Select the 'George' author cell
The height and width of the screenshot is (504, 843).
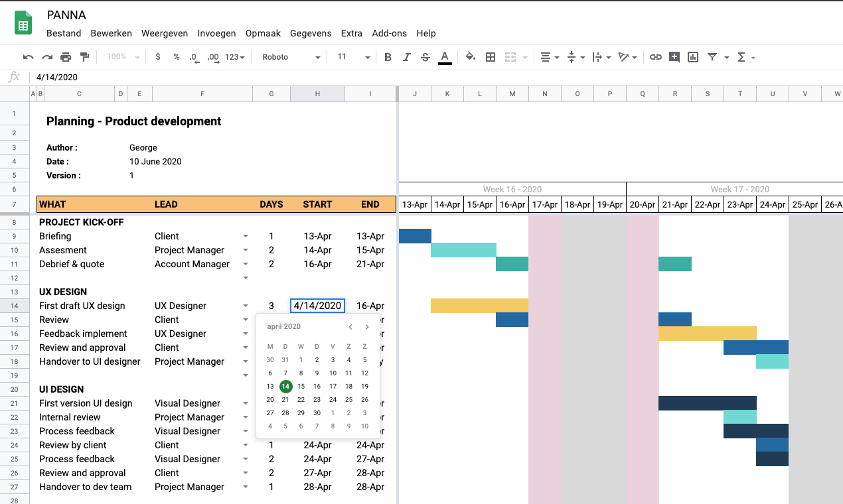pyautogui.click(x=143, y=148)
